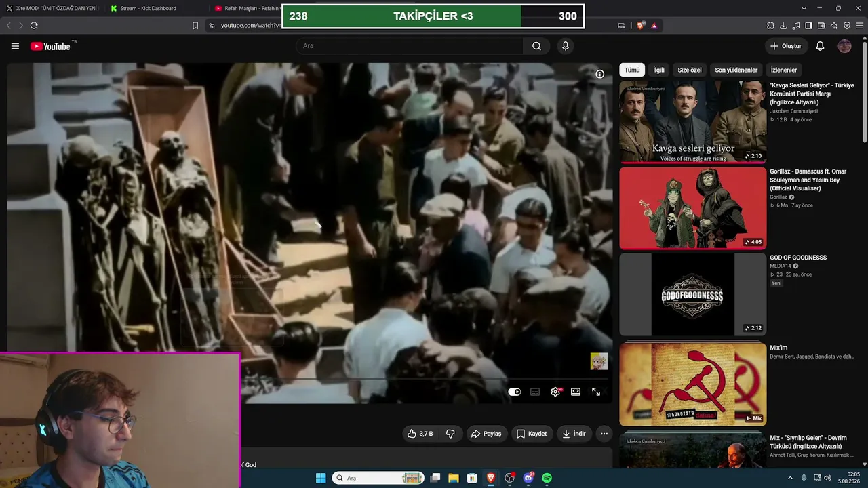868x488 pixels.
Task: Select the İlgili filter chip
Action: 658,70
